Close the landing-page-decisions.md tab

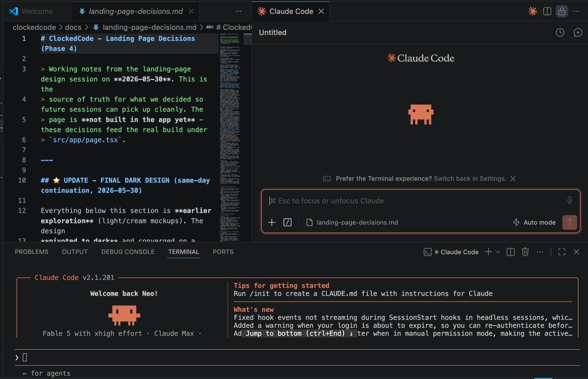pos(191,11)
